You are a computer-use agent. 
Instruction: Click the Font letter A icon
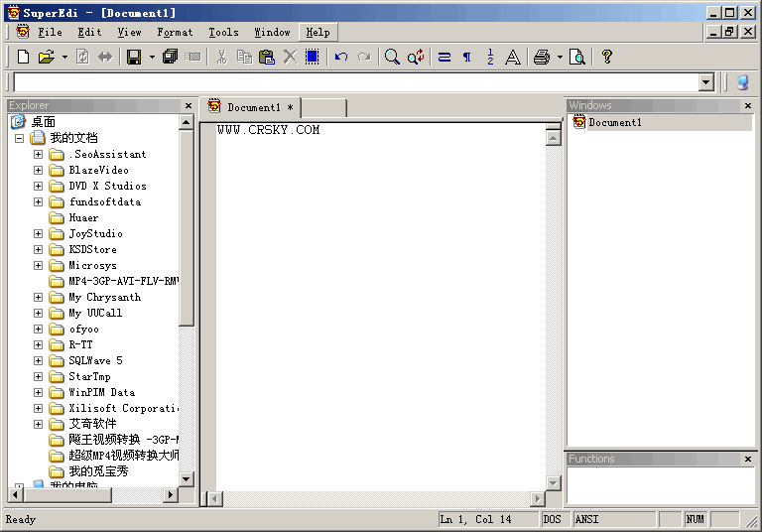point(513,58)
